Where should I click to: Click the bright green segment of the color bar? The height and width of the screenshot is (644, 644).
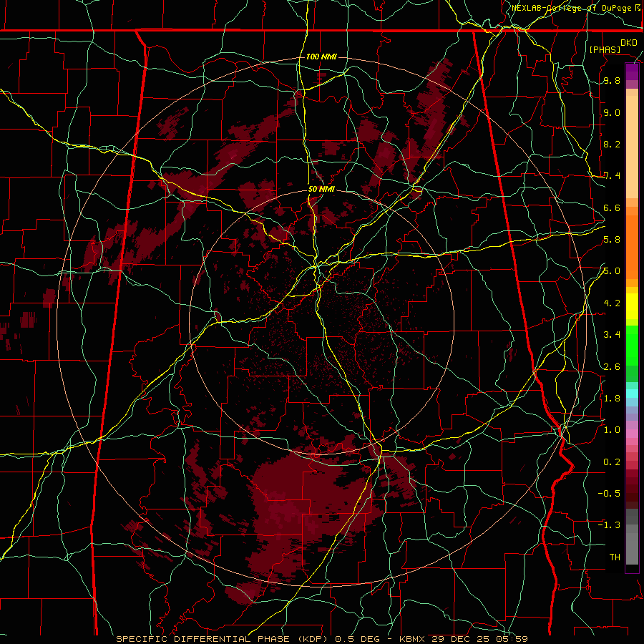coord(632,345)
